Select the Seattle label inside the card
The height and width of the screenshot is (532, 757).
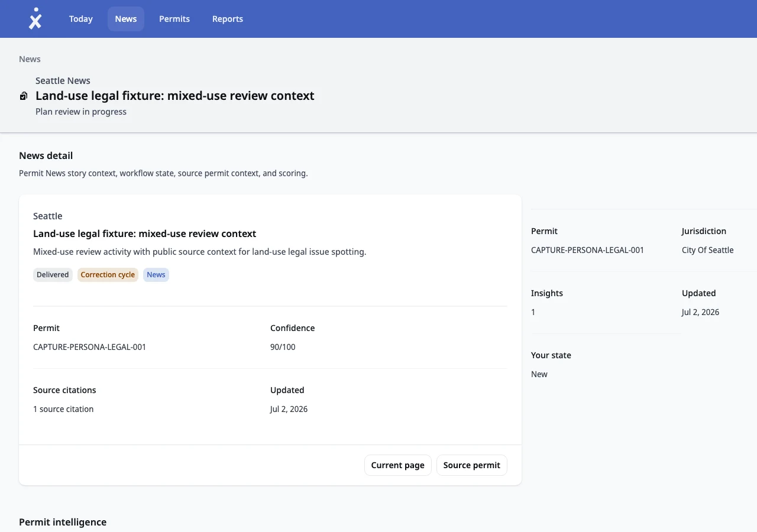coord(48,216)
